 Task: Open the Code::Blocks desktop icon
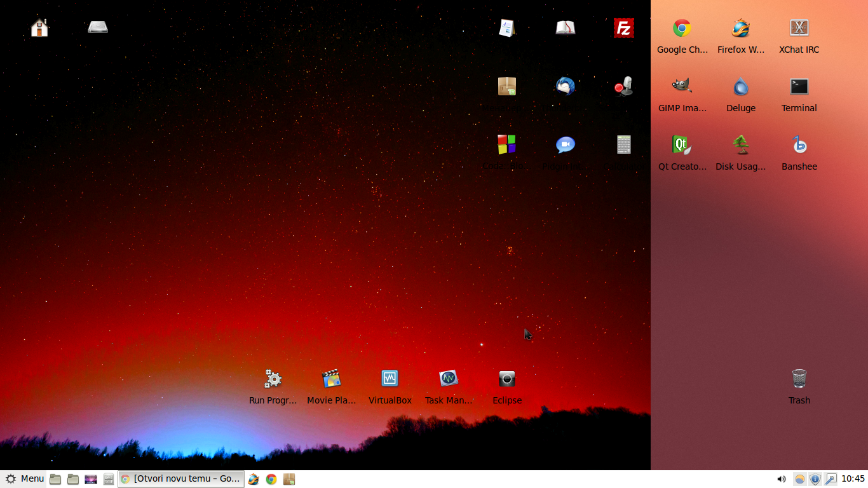[x=506, y=146]
